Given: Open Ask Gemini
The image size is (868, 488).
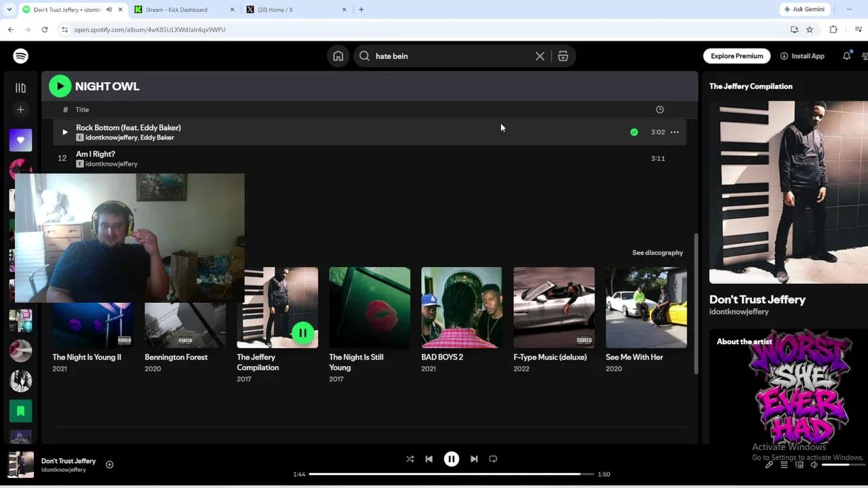Looking at the screenshot, I should coord(804,9).
